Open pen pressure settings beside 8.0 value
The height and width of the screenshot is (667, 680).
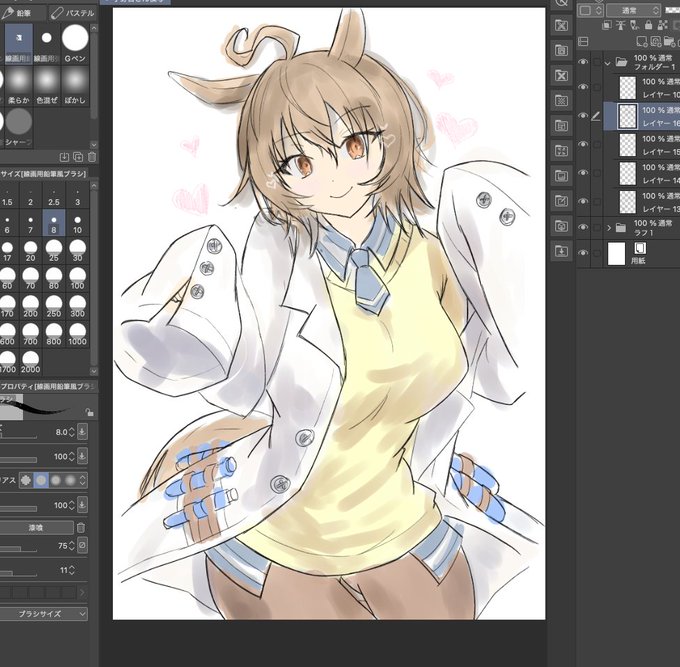pos(82,432)
